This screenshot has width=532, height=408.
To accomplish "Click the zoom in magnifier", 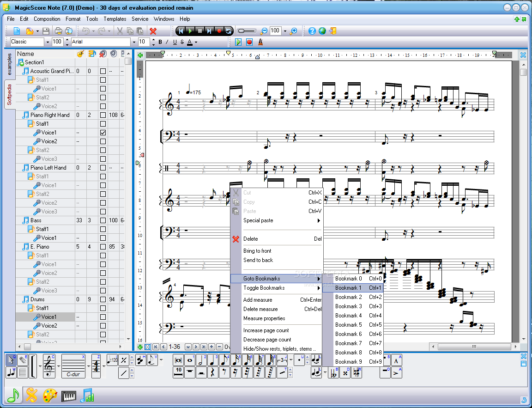I will point(294,31).
